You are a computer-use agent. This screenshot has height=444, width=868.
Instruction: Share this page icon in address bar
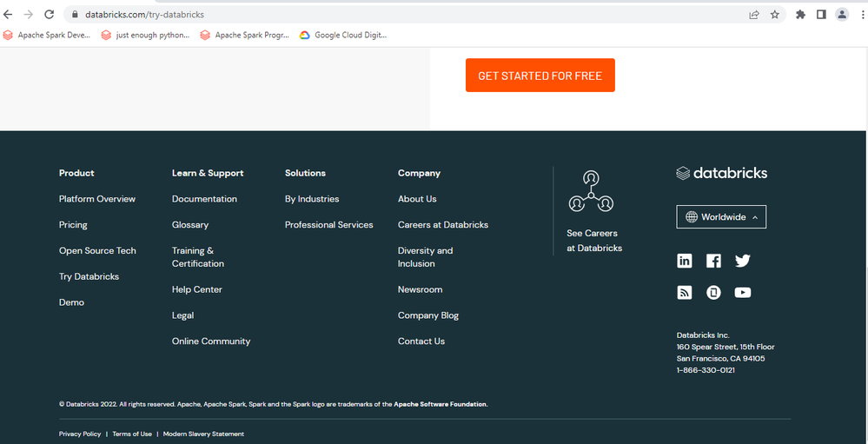point(754,15)
